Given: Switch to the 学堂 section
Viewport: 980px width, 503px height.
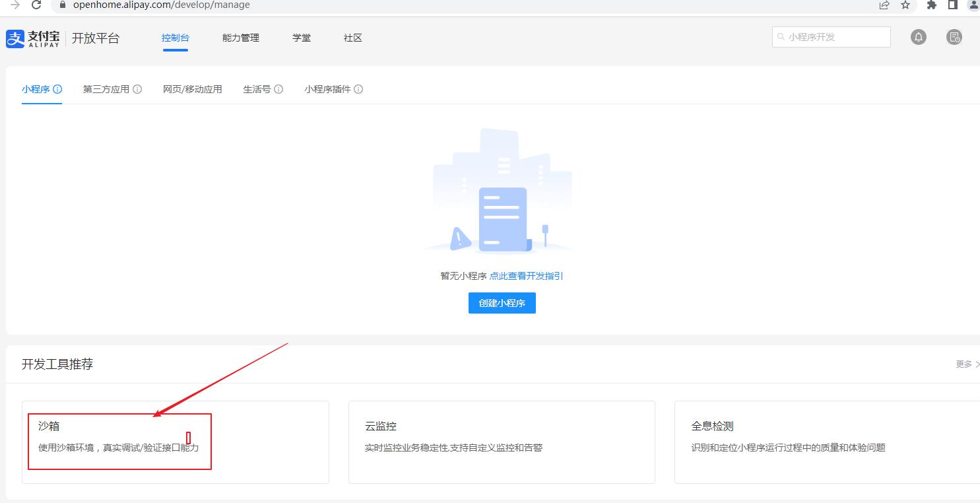Looking at the screenshot, I should (x=301, y=38).
